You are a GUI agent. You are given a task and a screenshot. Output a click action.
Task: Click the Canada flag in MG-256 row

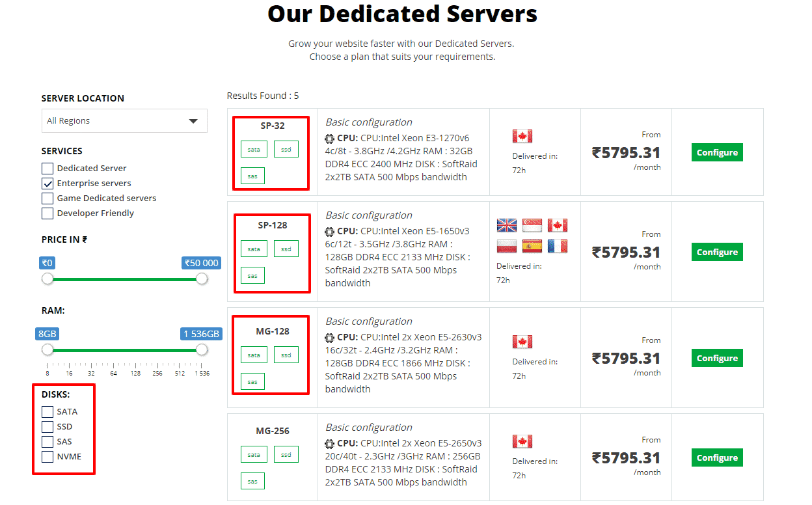522,441
